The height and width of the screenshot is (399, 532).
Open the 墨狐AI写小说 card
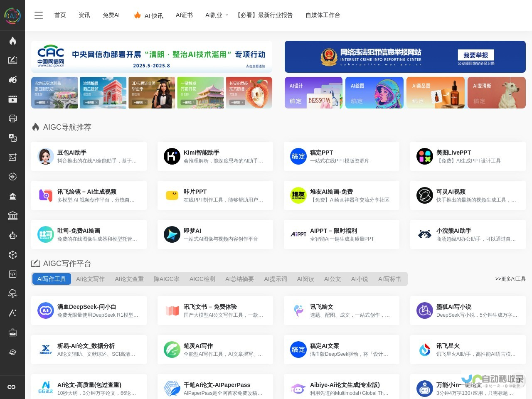click(x=468, y=310)
